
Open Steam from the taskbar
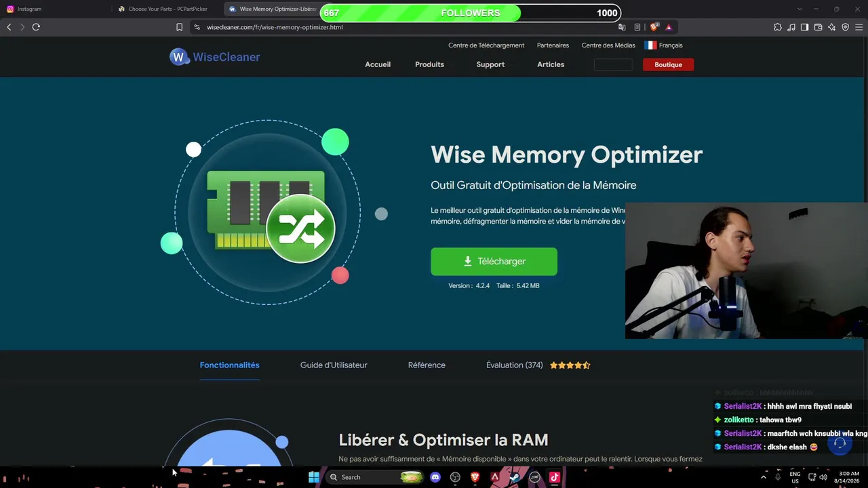tap(515, 477)
